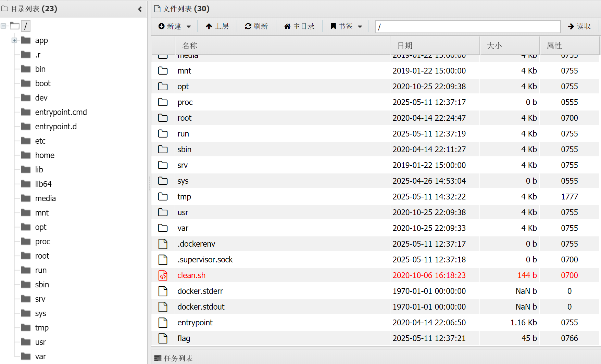601x364 pixels.
Task: Open the 书签 bookmarks dropdown
Action: [346, 26]
